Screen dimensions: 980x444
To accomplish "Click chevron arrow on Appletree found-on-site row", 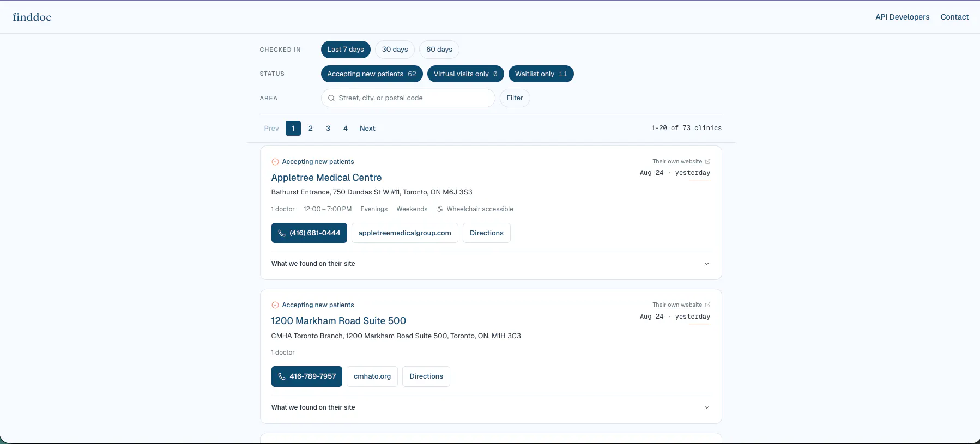I will click(707, 264).
